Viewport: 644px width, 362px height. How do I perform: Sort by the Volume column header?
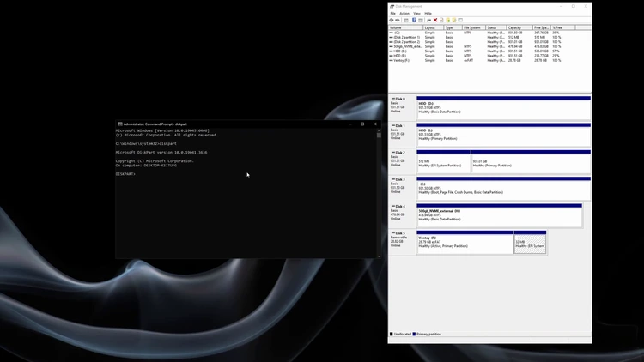click(406, 27)
